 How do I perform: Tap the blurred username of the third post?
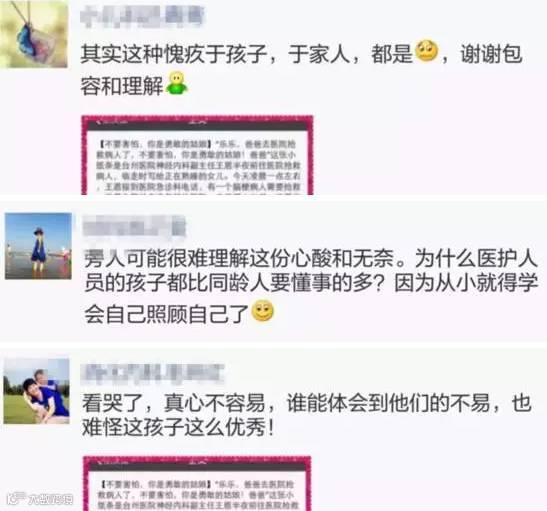point(153,373)
